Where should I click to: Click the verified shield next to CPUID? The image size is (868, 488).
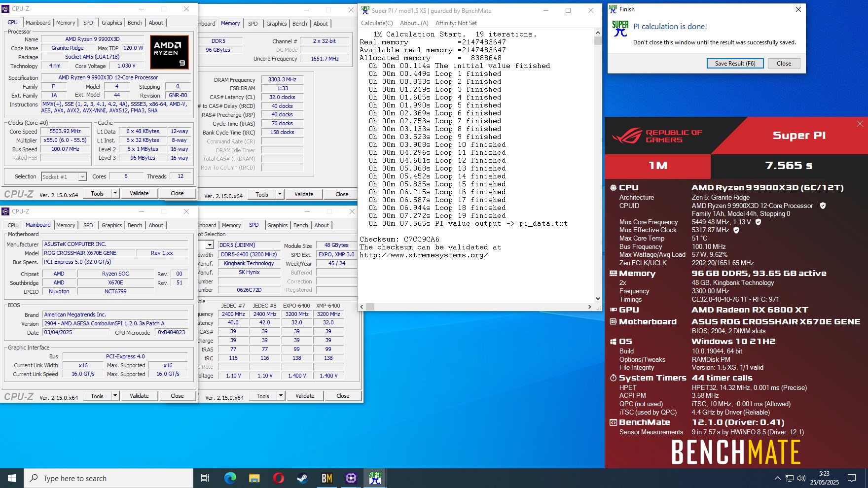(823, 206)
